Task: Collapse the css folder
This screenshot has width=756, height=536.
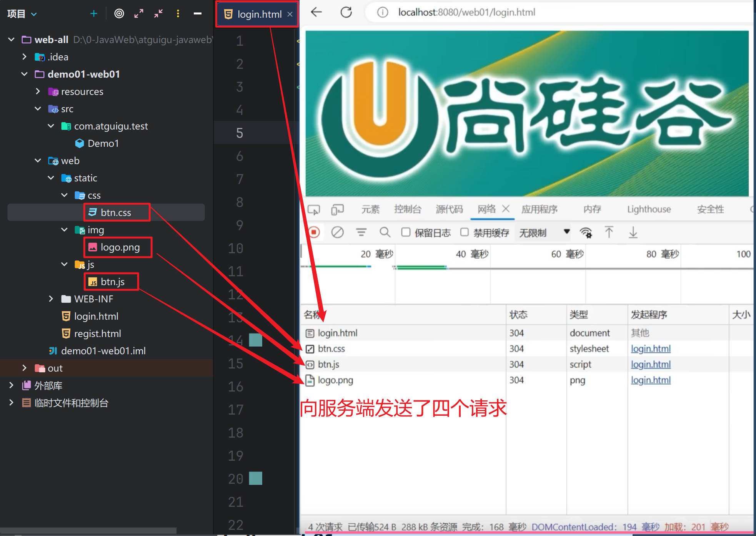Action: pos(64,195)
